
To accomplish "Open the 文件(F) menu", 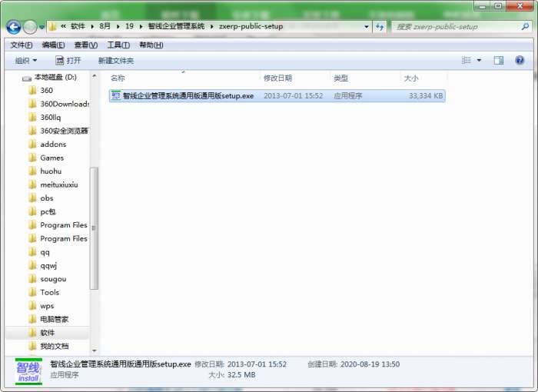I will pyautogui.click(x=22, y=45).
